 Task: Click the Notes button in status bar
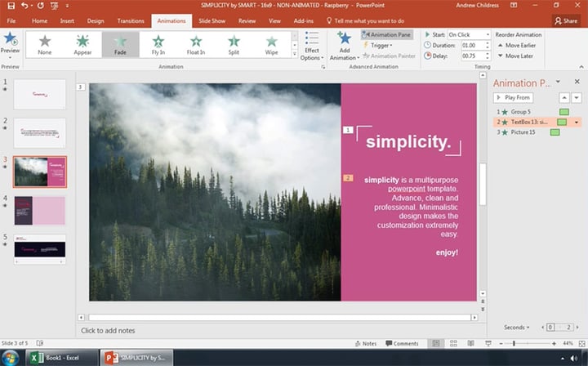point(366,343)
